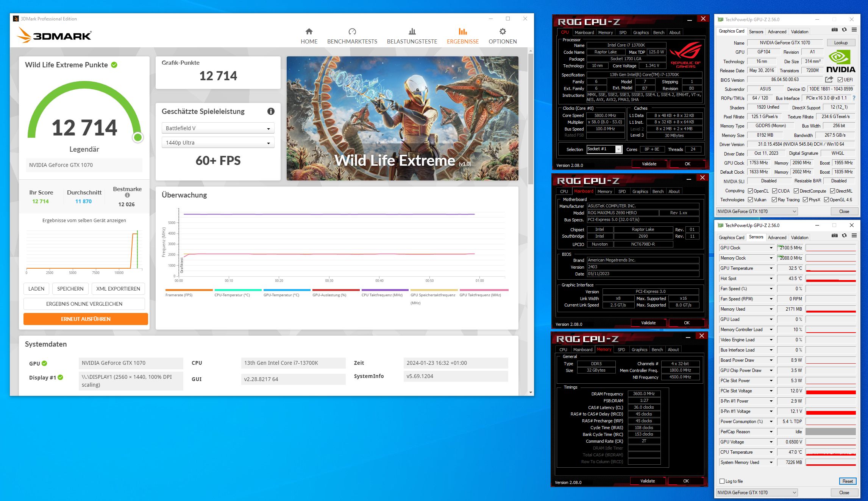
Task: Toggle the Vulkan checkbox
Action: pos(750,200)
